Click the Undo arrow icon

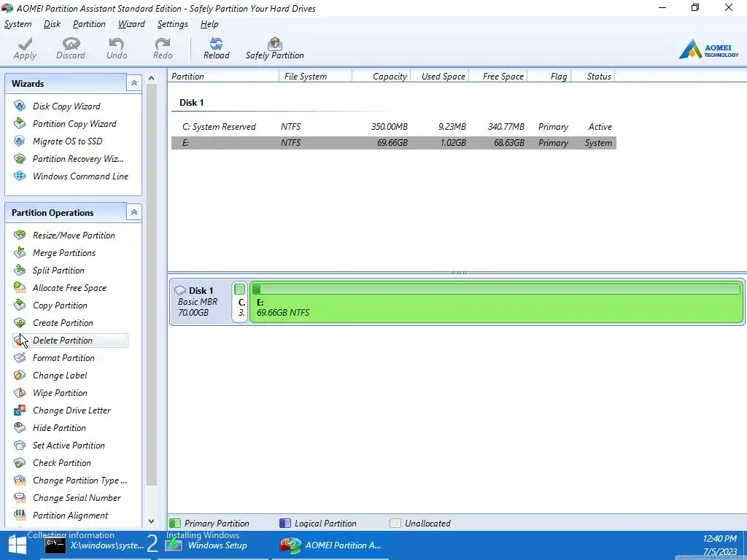pyautogui.click(x=117, y=44)
